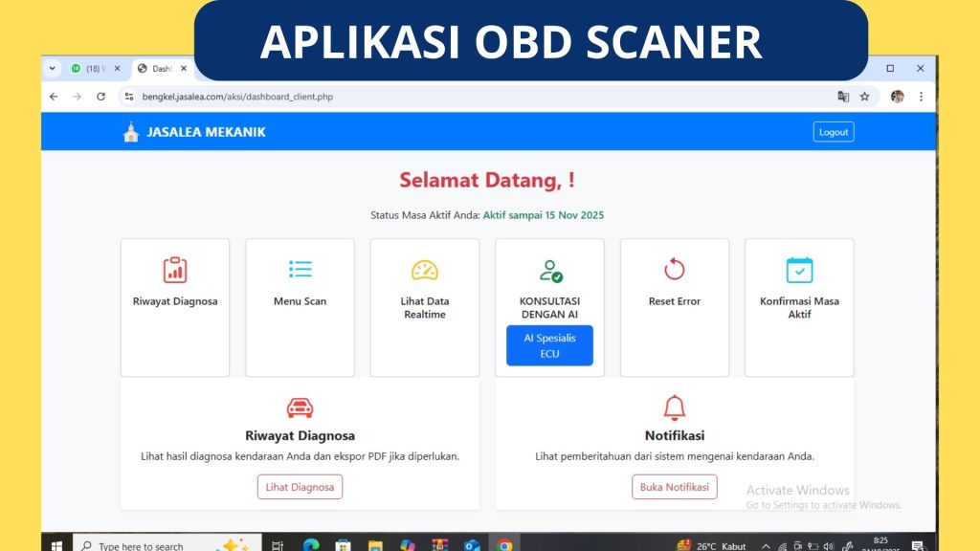Open Lihat Data Realtime gauge icon
This screenshot has width=980, height=551.
click(x=424, y=270)
